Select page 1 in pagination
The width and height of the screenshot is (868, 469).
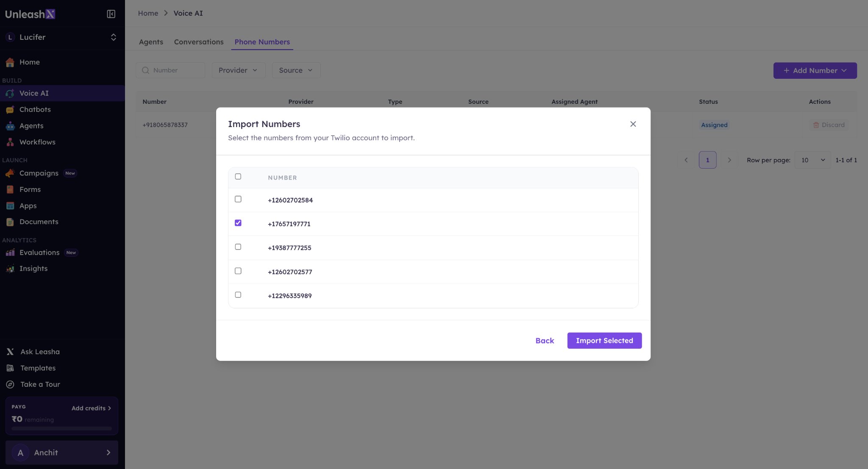[x=707, y=160]
